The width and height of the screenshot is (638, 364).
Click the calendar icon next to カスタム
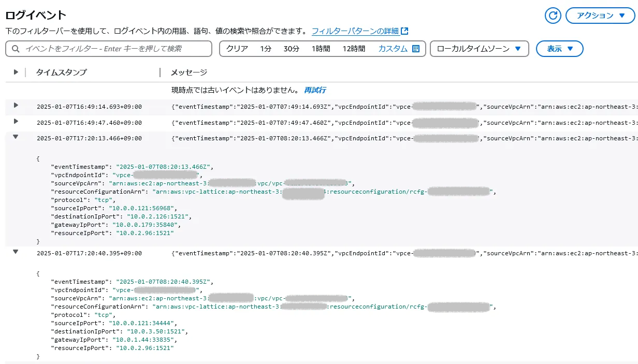[415, 49]
